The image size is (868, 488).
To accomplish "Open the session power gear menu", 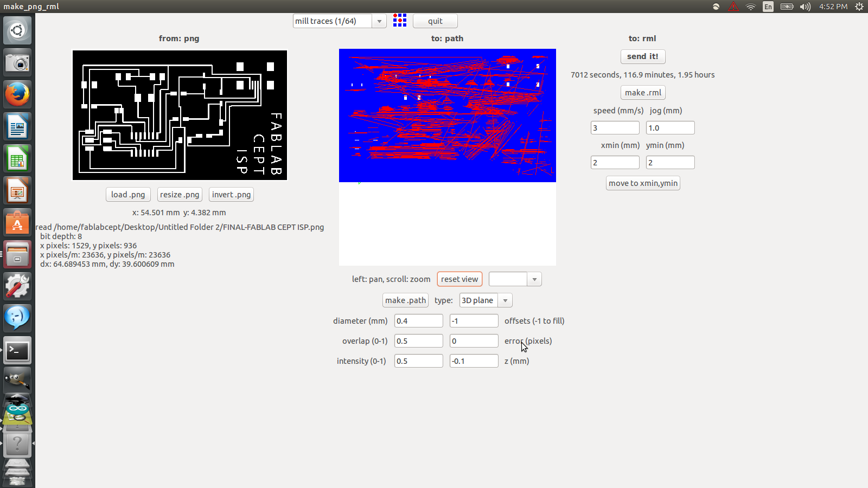I will tap(859, 7).
